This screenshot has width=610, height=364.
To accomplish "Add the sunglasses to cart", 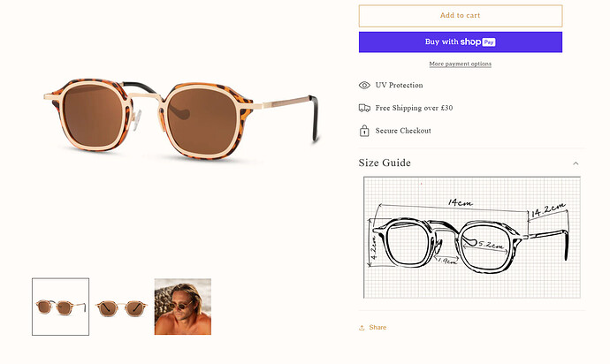I will 460,16.
